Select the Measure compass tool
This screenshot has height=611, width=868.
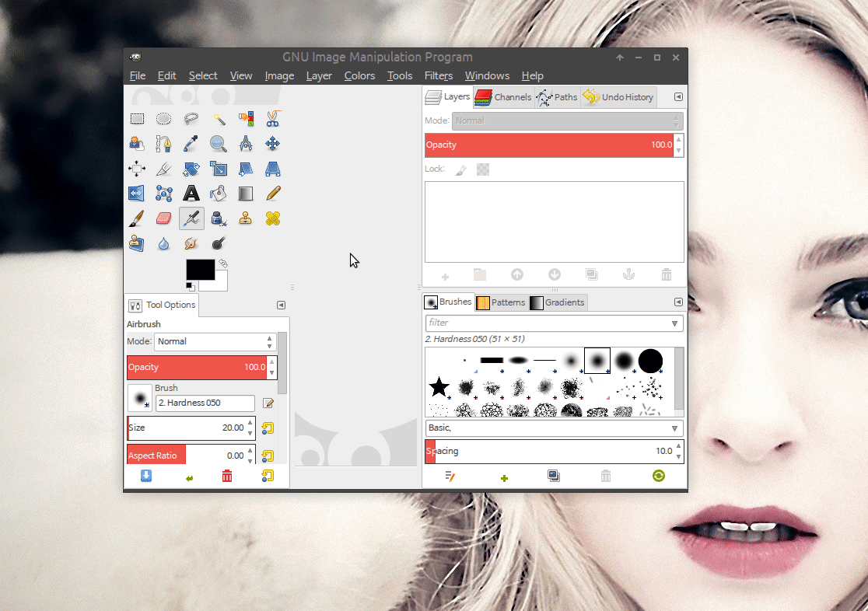(x=246, y=144)
